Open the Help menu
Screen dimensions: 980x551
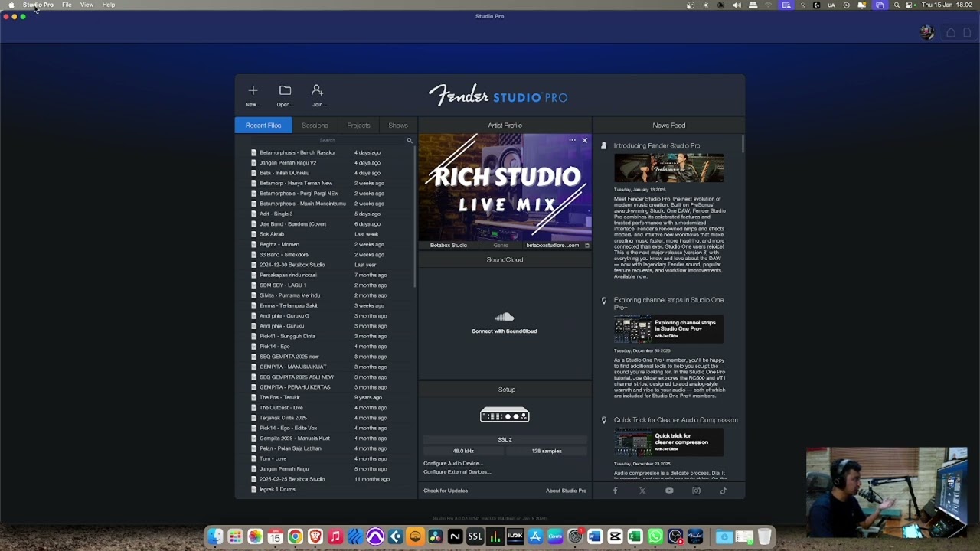click(x=109, y=5)
